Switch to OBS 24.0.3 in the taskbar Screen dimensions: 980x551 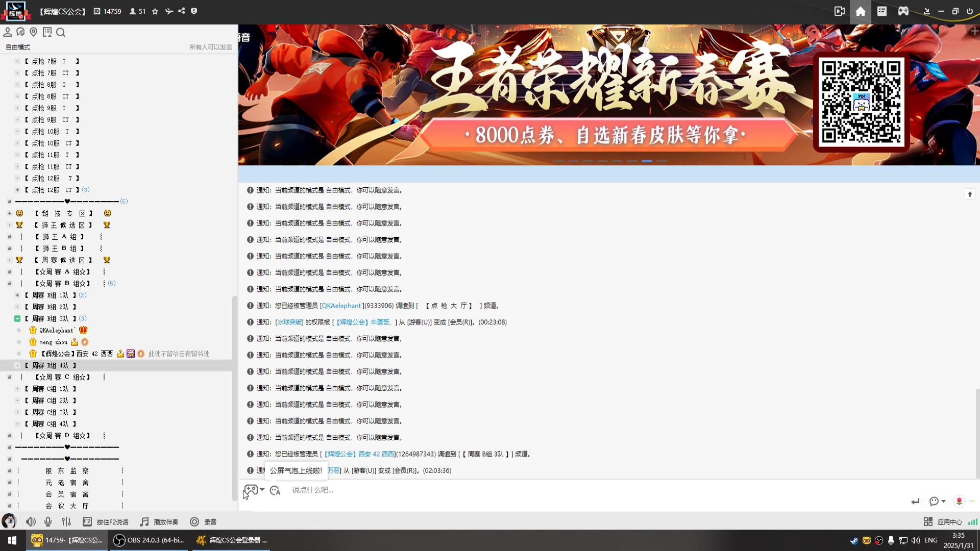tap(150, 540)
